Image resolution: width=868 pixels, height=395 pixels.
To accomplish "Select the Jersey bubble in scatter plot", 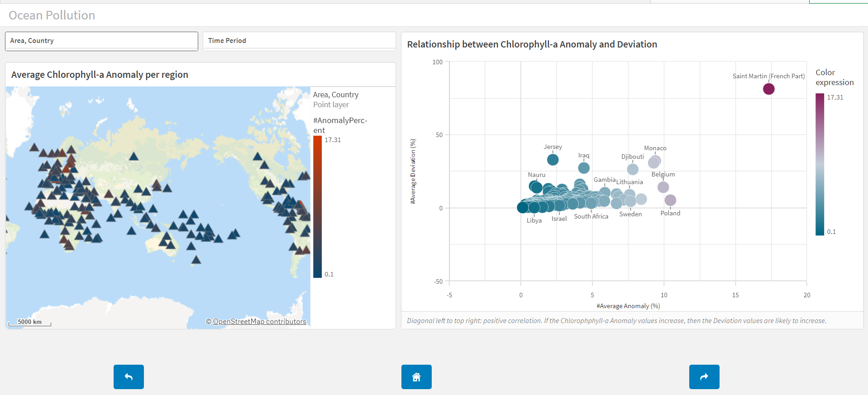I will pyautogui.click(x=553, y=160).
